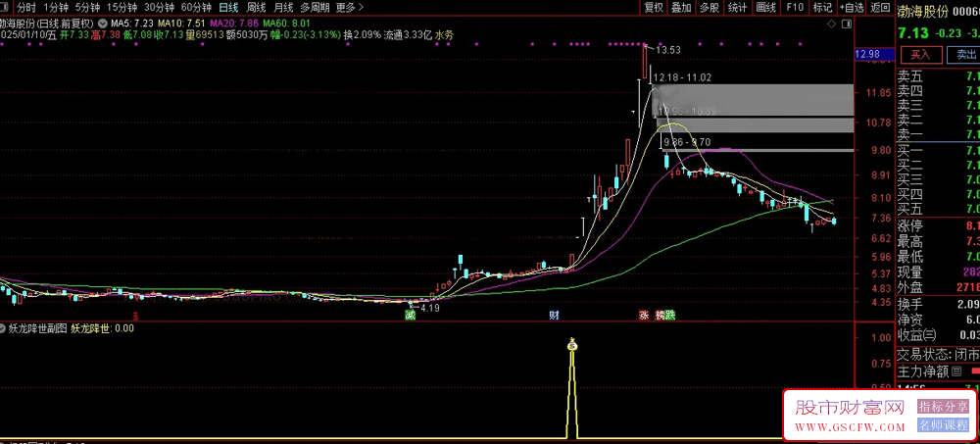The width and height of the screenshot is (980, 444).
Task: Switch to the 日线 daily chart tab
Action: (228, 8)
